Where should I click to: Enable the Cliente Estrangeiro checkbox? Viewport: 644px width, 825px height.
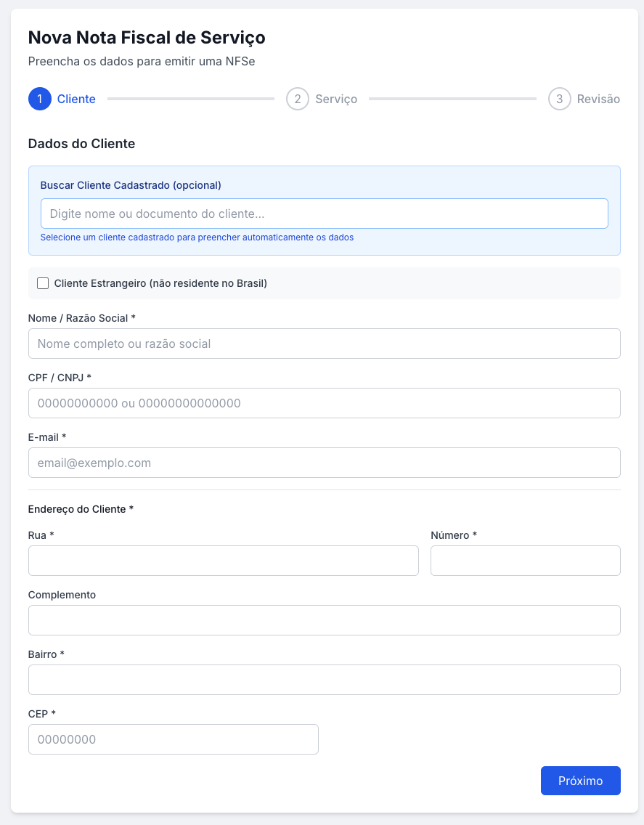[43, 283]
